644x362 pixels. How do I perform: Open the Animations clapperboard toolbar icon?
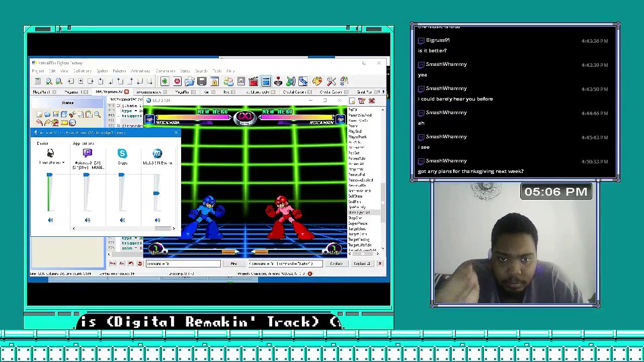click(x=253, y=81)
